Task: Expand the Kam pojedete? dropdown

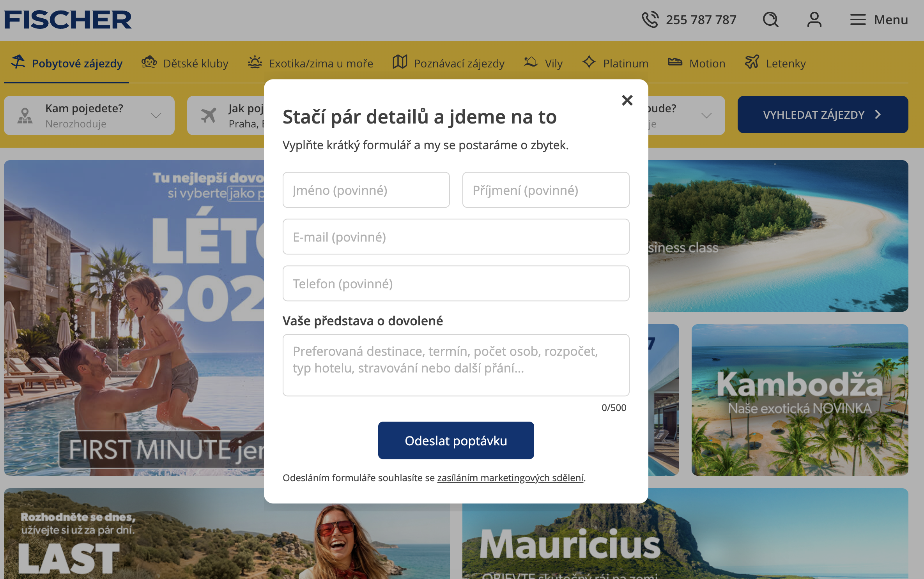Action: (x=89, y=115)
